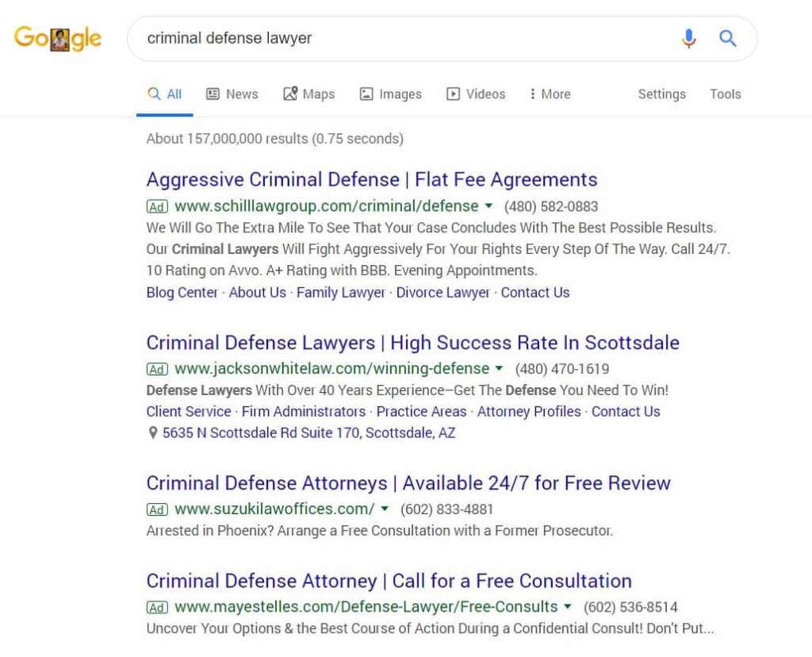The height and width of the screenshot is (657, 812).
Task: Click the Videos tab play icon
Action: (453, 94)
